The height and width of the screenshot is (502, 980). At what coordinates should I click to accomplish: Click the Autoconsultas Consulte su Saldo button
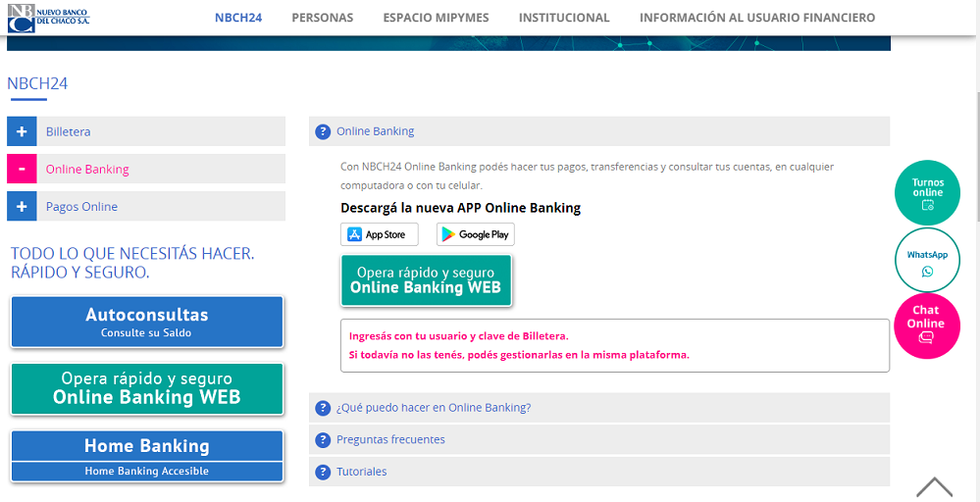pos(147,322)
